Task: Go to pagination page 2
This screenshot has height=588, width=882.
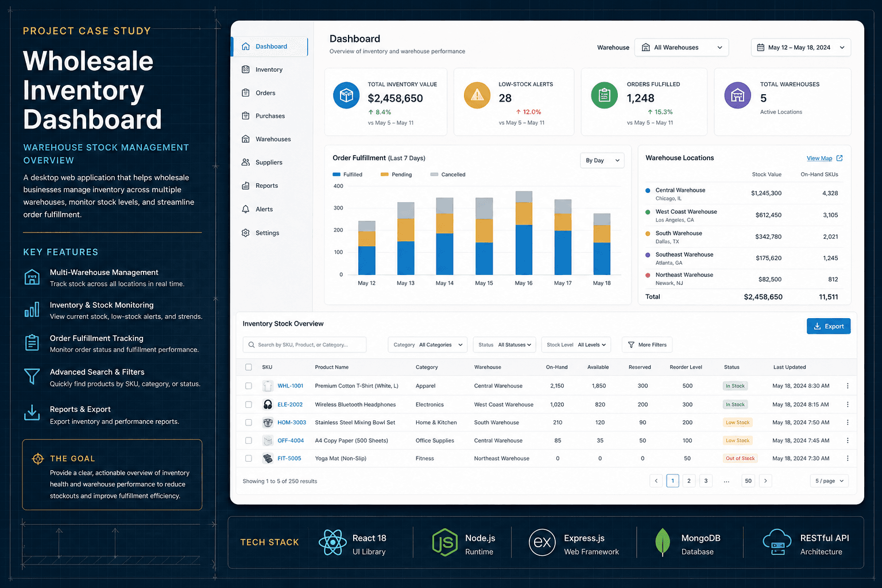Action: [689, 481]
